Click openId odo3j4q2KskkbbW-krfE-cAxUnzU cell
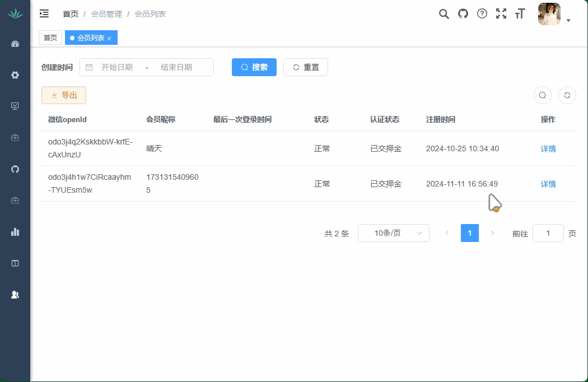Viewport: 588px width, 382px height. tap(90, 148)
